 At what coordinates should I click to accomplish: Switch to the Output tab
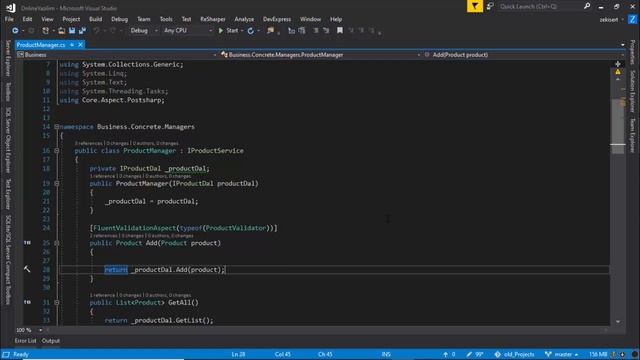[x=51, y=341]
